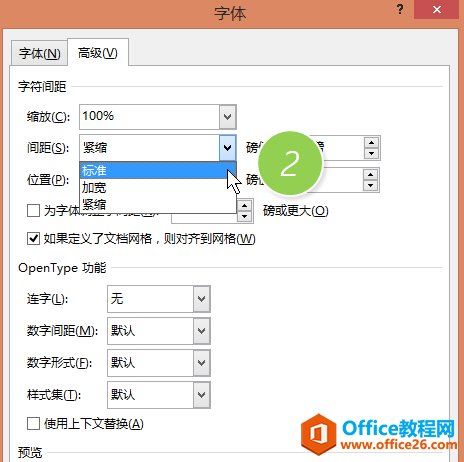464x462 pixels.
Task: Click the help question mark icon
Action: coord(400,9)
